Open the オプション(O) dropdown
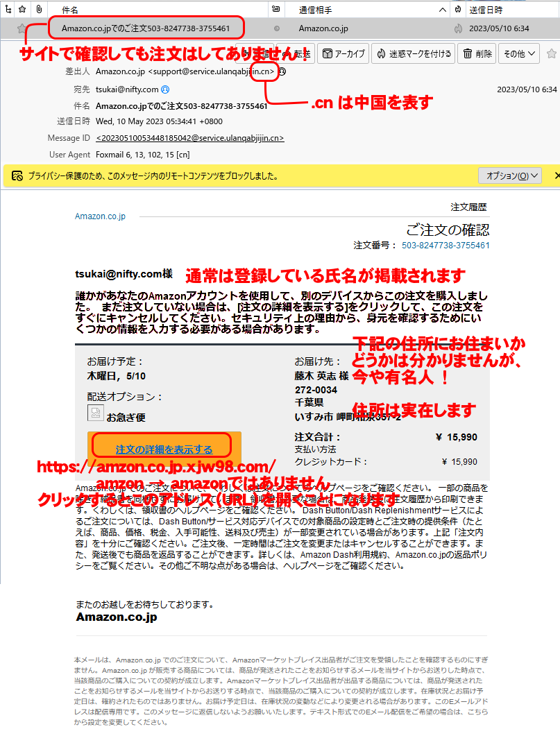Viewport: 560px width, 754px height. [x=510, y=176]
